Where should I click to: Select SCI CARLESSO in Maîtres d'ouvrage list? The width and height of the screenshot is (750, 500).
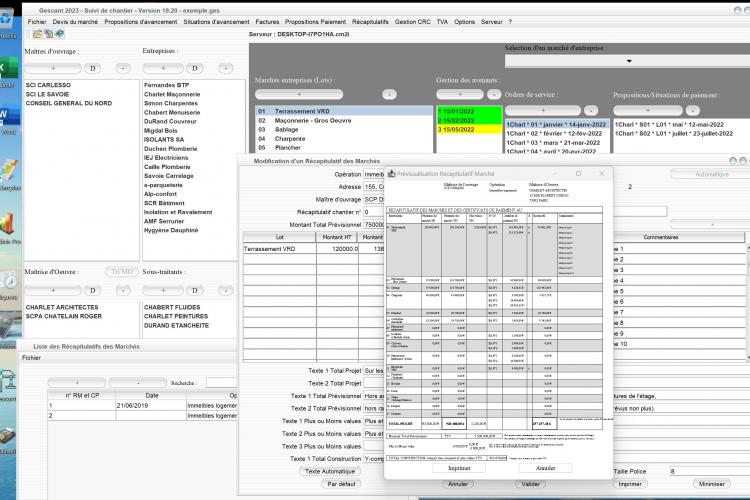click(x=48, y=85)
